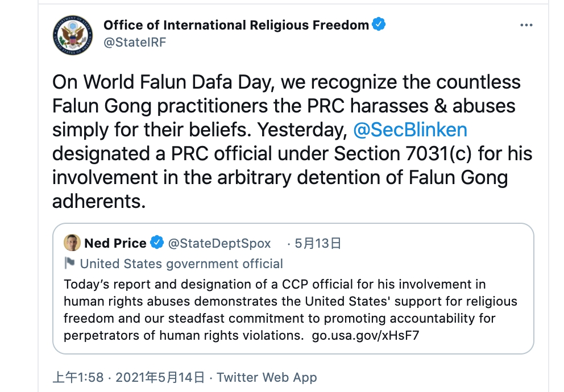The height and width of the screenshot is (392, 564).
Task: Click the Twitter Web App source link
Action: (267, 377)
